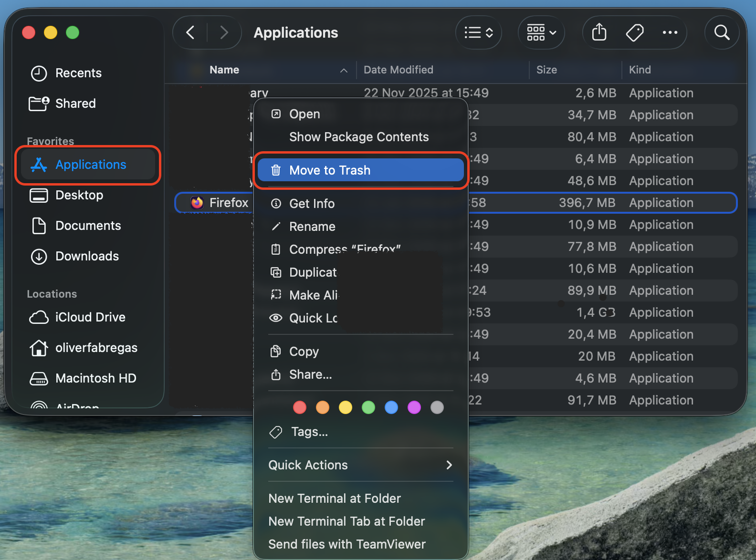Viewport: 756px width, 560px height.
Task: Open the list view options control
Action: [x=479, y=32]
